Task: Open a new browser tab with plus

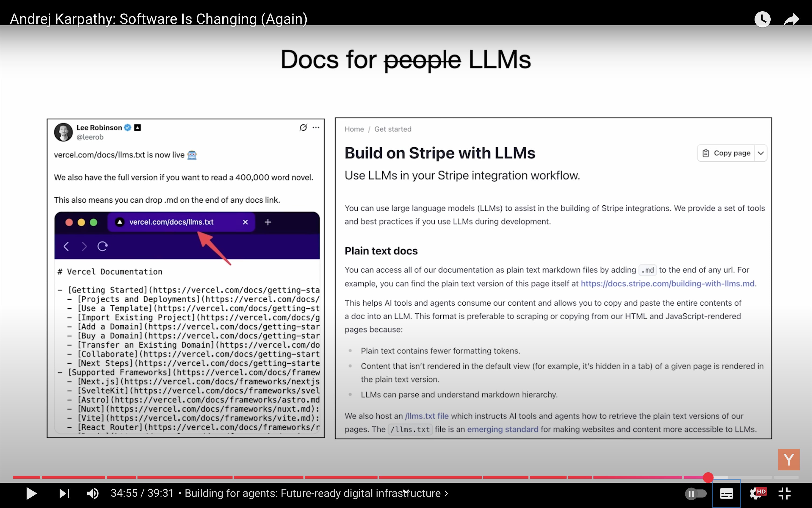Action: [268, 222]
